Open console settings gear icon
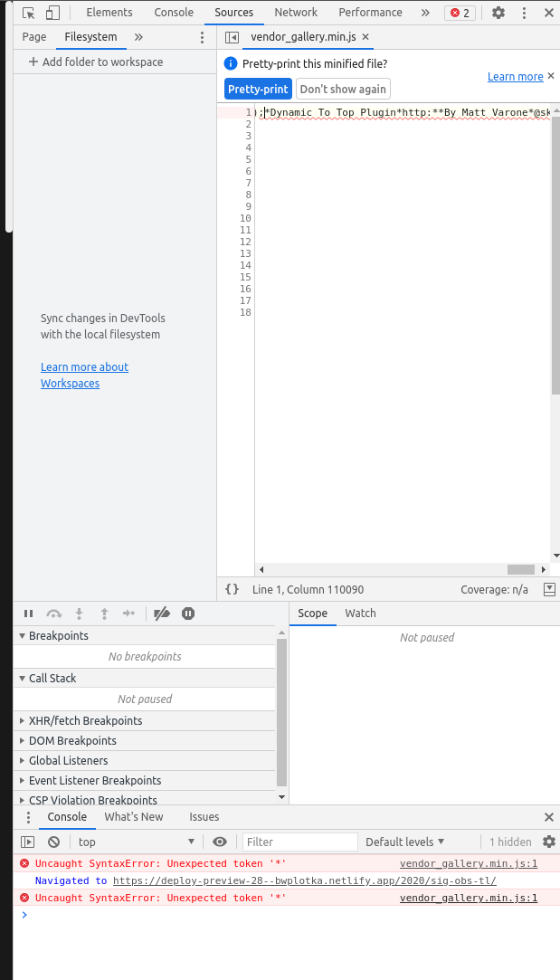Viewport: 560px width, 980px height. (x=549, y=842)
